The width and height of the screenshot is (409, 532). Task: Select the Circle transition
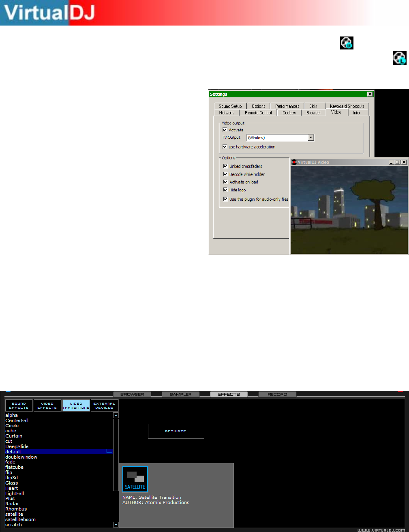coord(12,426)
